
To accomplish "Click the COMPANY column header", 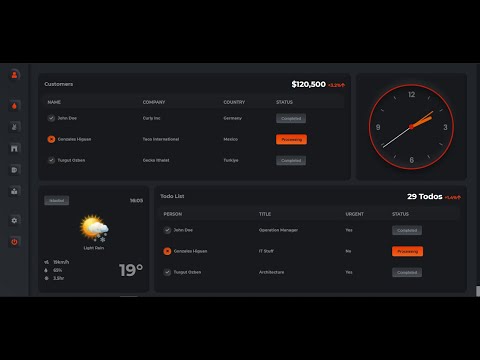I will [x=154, y=102].
